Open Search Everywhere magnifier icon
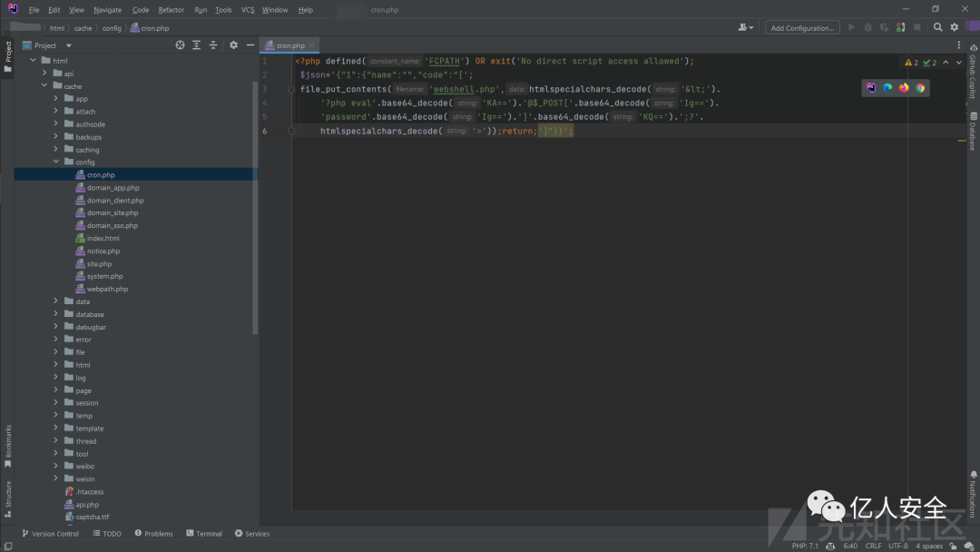Screen dimensions: 980x552 [937, 27]
